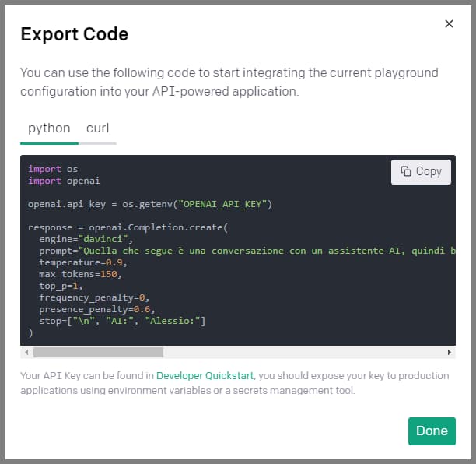Close the Export Code dialog with X

pos(449,24)
